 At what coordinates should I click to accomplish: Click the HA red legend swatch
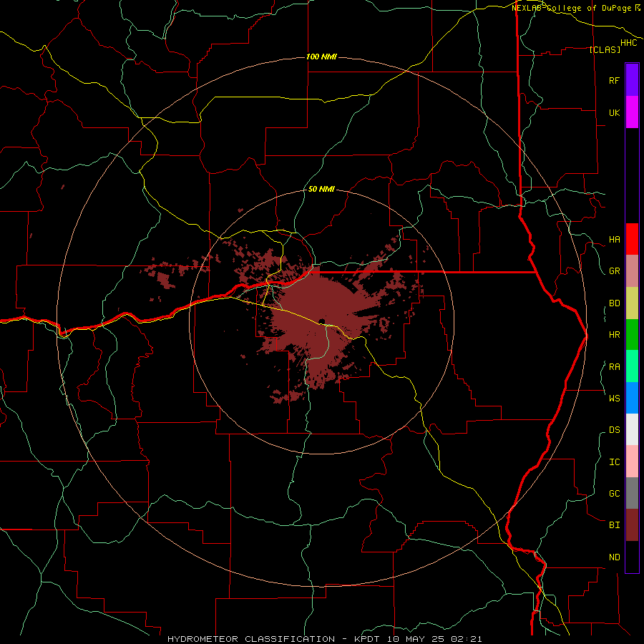point(632,239)
